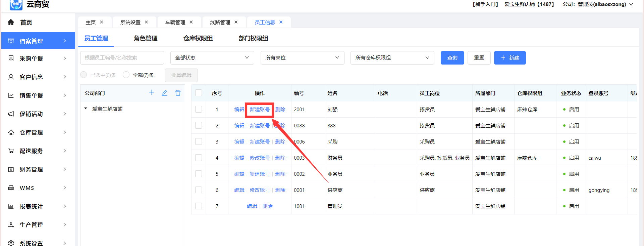644x246 pixels.
Task: Select the 全部(7)条 radio button
Action: [126, 75]
